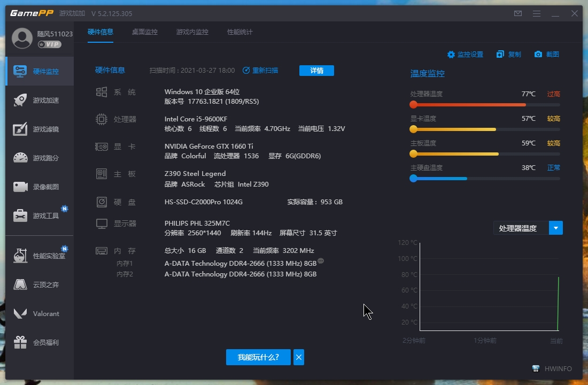The image size is (588, 385).
Task: Click the NVIDIA GeForce GTX 1660 Ti text
Action: (x=208, y=147)
